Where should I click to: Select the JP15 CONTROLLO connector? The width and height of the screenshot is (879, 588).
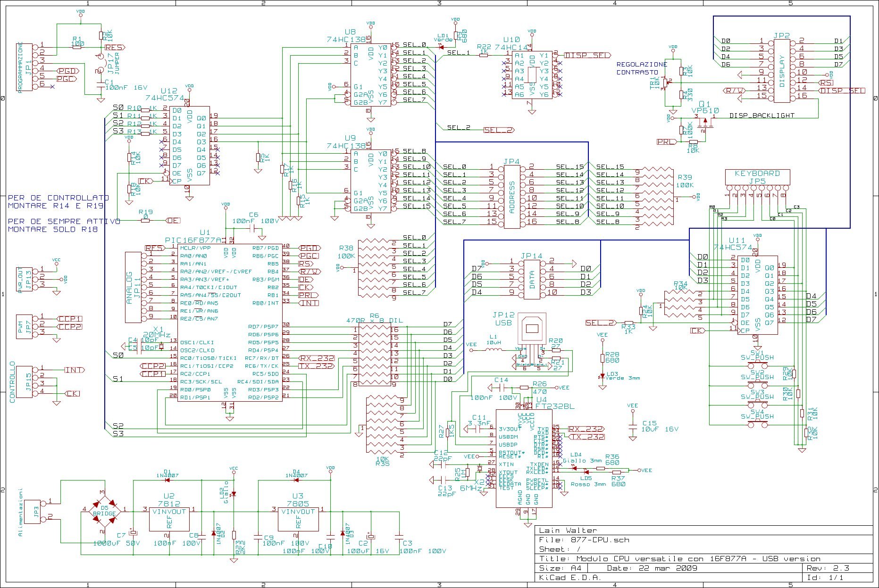coord(25,381)
